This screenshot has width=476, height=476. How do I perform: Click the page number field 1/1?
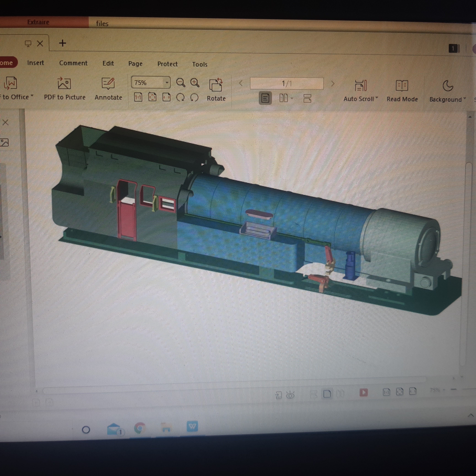286,83
